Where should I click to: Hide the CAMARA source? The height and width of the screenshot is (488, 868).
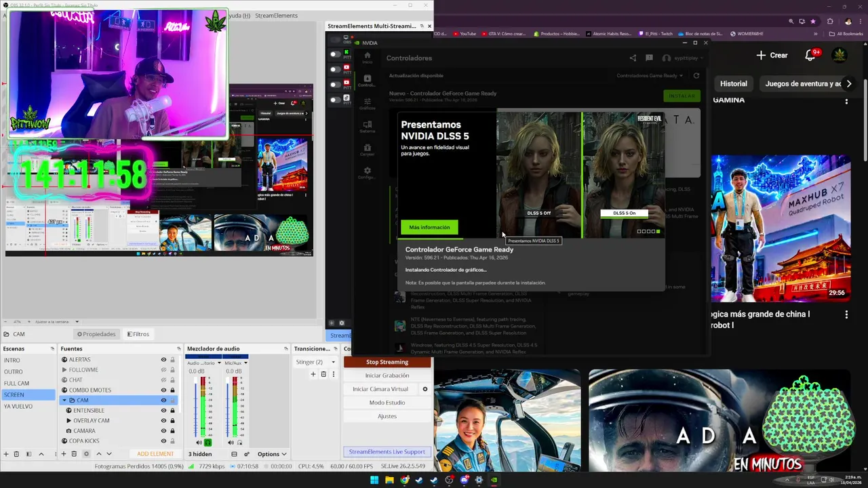(x=163, y=431)
